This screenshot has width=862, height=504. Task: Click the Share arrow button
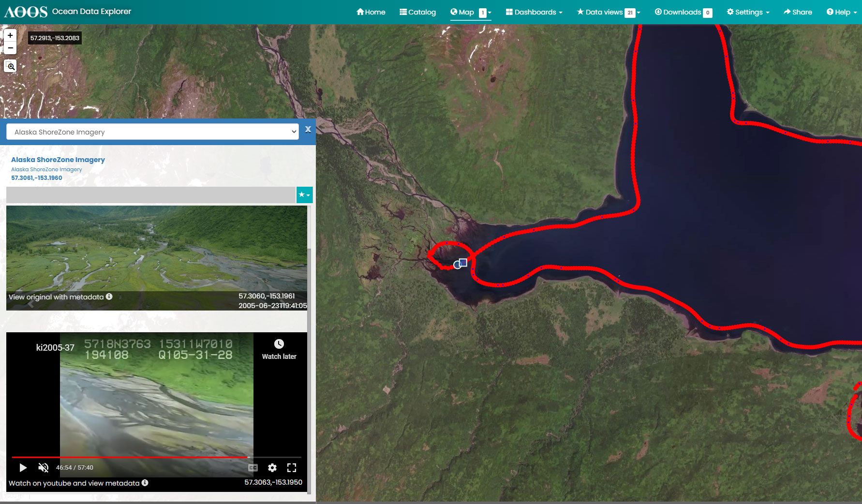(798, 12)
